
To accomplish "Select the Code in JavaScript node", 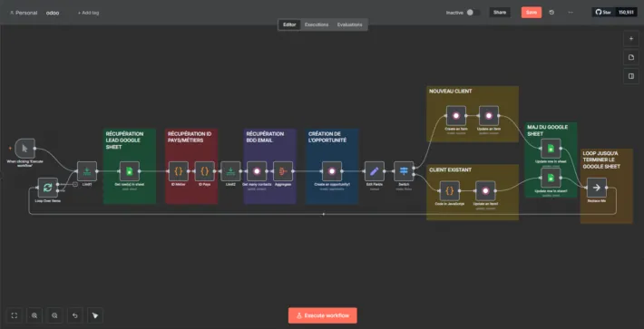I will pyautogui.click(x=450, y=190).
